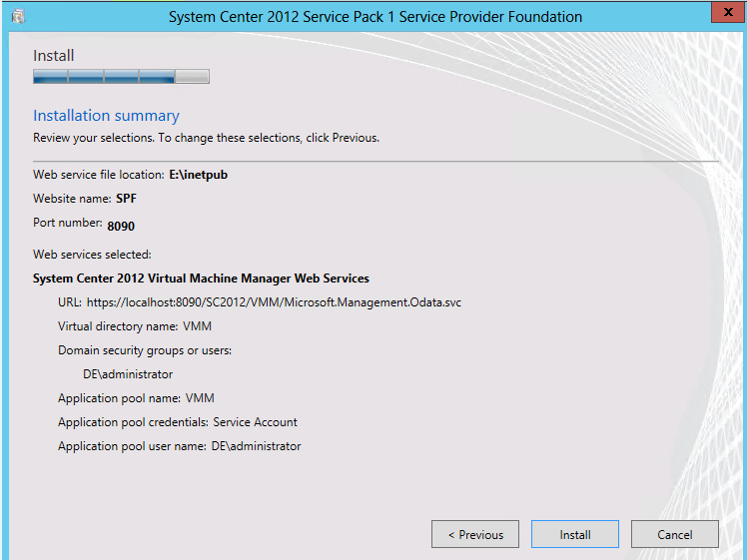Click the Virtual directory name VMM line
The width and height of the screenshot is (747, 560).
point(134,325)
